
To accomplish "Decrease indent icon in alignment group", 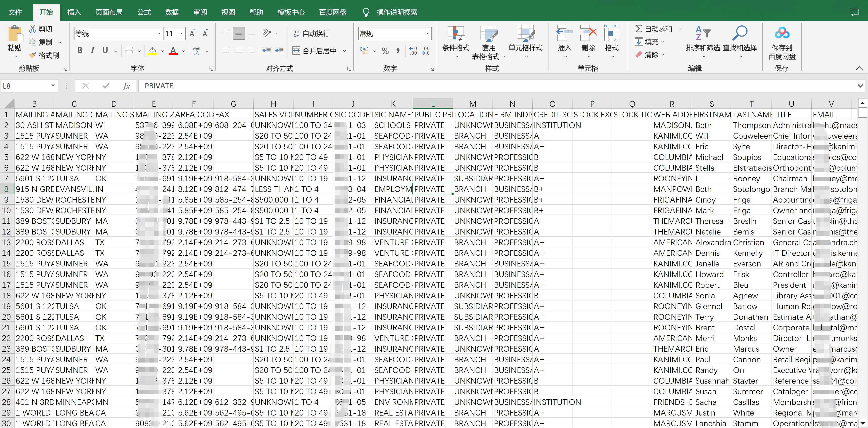I will [267, 51].
